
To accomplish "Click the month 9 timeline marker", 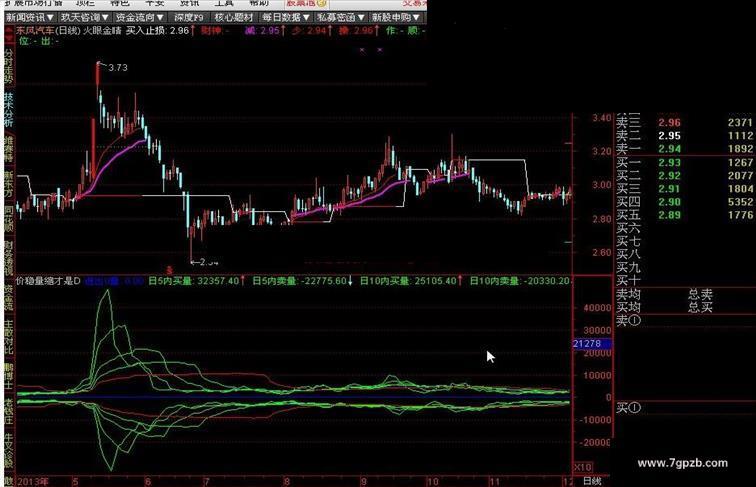I will tap(364, 481).
